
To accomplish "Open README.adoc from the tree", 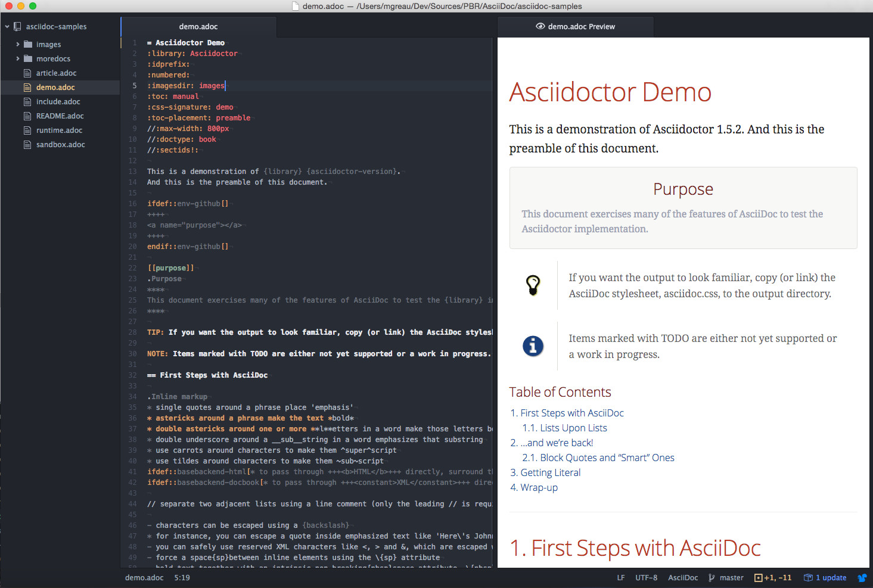I will click(x=60, y=116).
